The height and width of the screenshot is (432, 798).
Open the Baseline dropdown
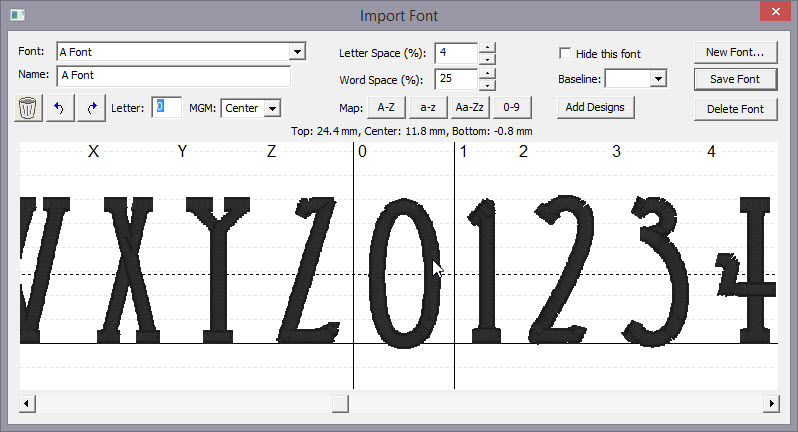coord(657,79)
